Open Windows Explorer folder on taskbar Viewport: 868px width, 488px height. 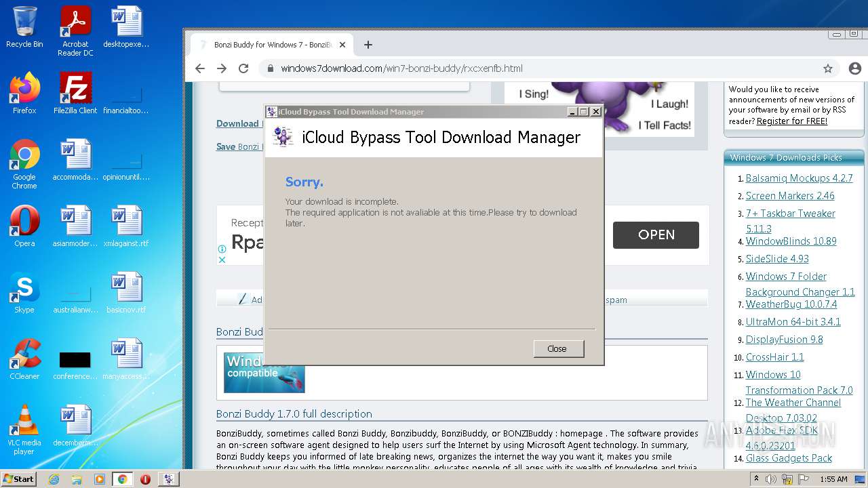77,479
